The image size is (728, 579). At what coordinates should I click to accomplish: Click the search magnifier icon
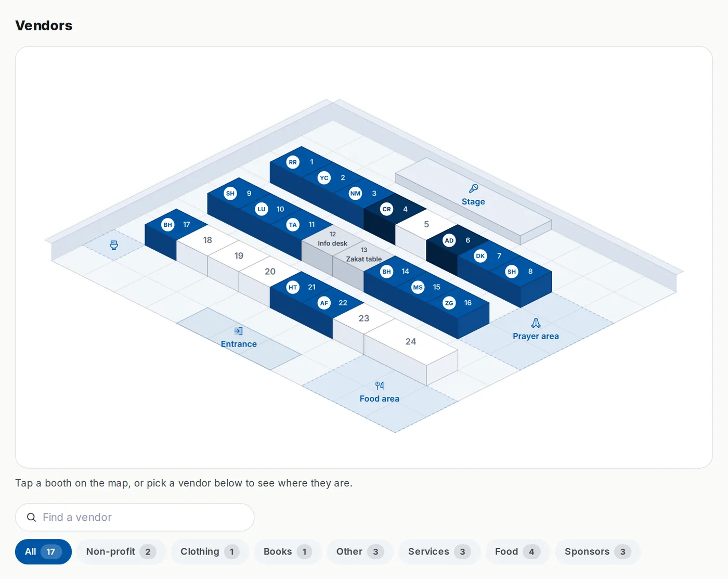point(32,517)
